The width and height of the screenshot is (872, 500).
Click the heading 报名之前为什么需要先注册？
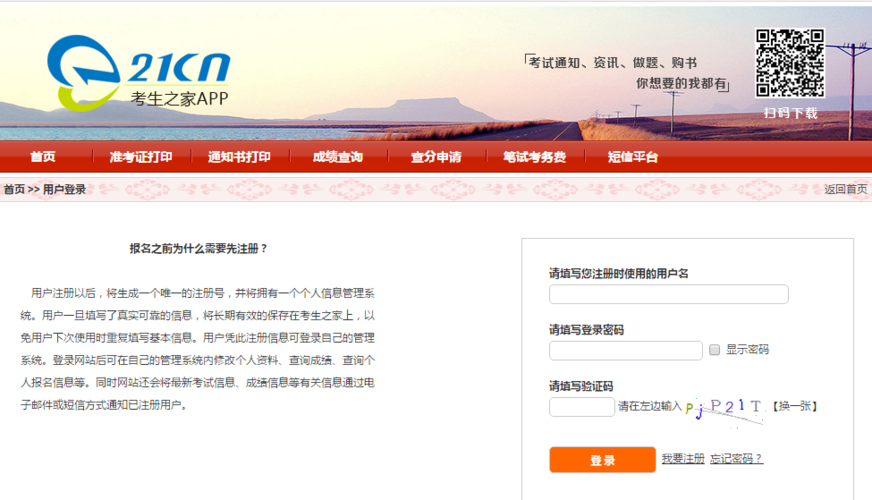pyautogui.click(x=199, y=249)
